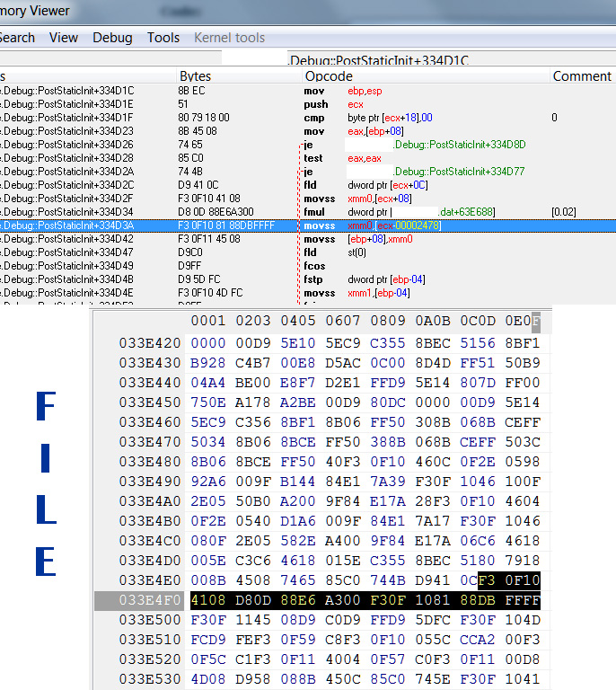Screen dimensions: 616x690
Task: Click the 0001 hex column header
Action: coord(207,321)
